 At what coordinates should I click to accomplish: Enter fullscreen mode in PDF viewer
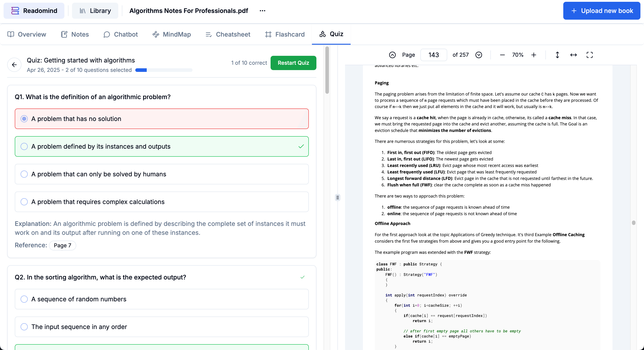tap(589, 55)
